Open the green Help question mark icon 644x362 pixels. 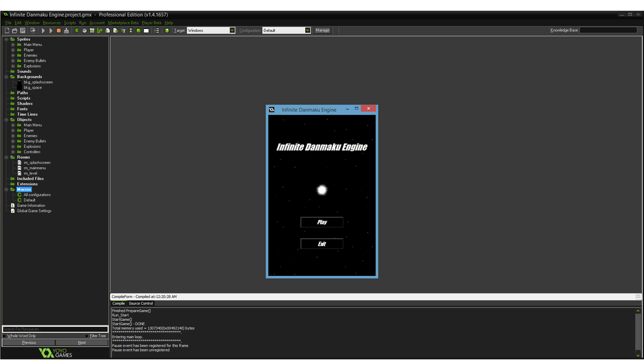(167, 30)
